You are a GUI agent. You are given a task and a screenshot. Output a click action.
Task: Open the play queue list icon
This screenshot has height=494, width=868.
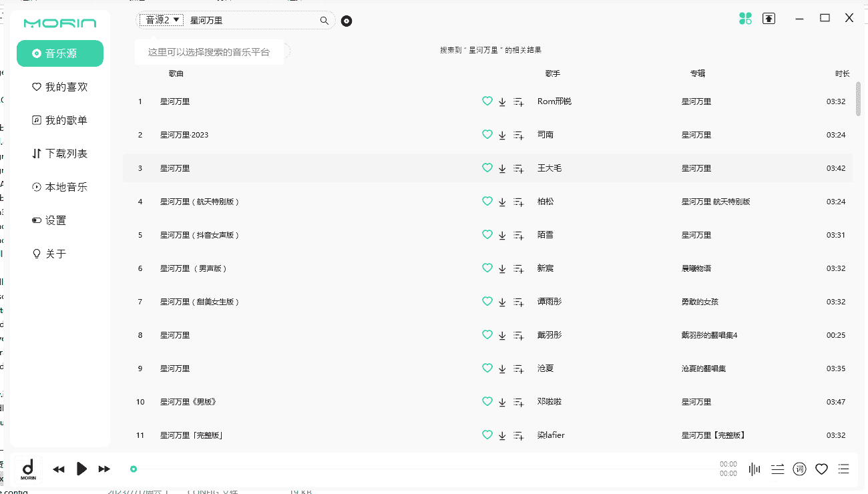pos(844,469)
